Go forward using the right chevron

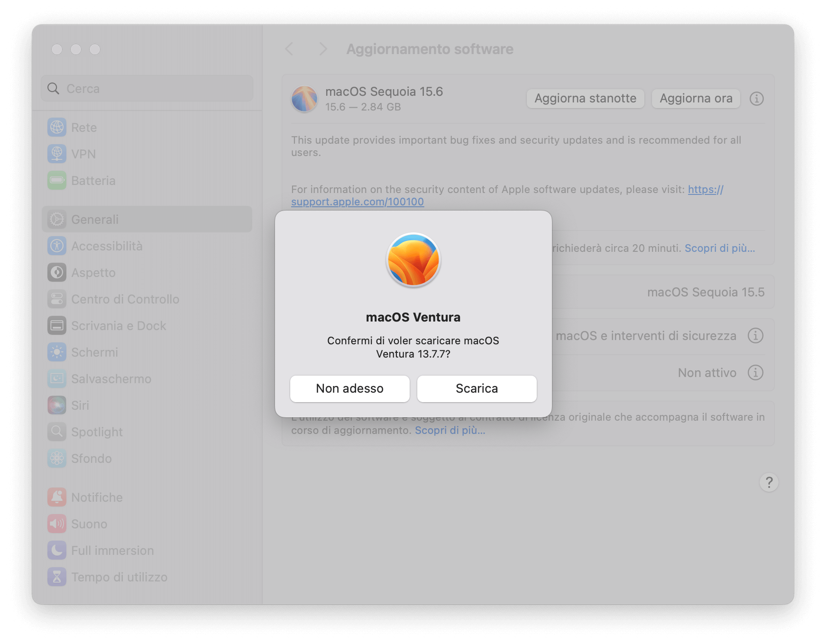pyautogui.click(x=323, y=49)
